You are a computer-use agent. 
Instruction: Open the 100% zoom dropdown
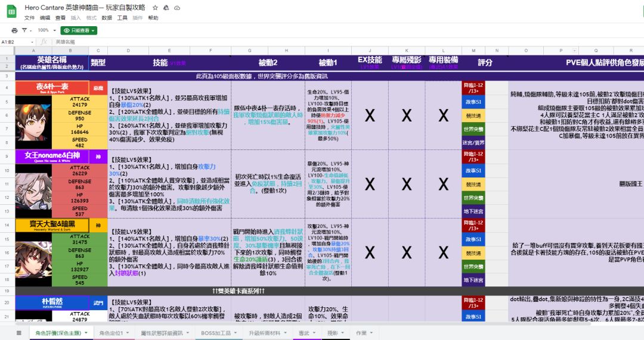click(x=46, y=30)
